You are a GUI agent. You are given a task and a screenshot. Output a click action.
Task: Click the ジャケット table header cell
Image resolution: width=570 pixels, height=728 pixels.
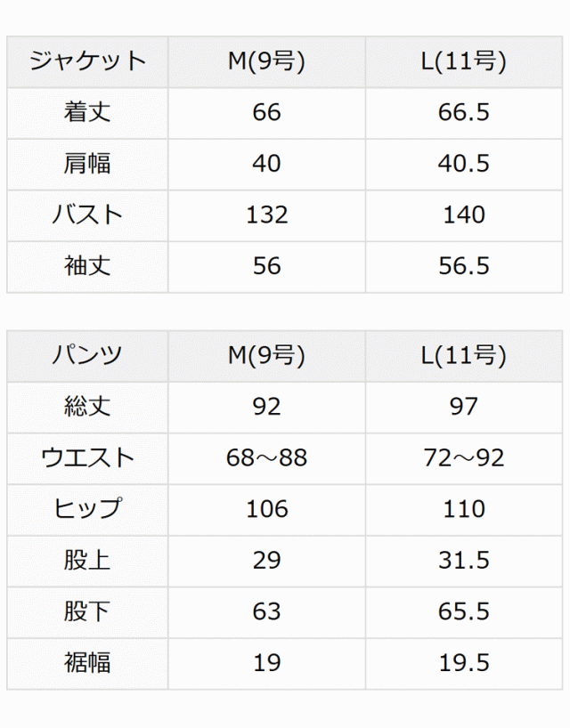[87, 61]
